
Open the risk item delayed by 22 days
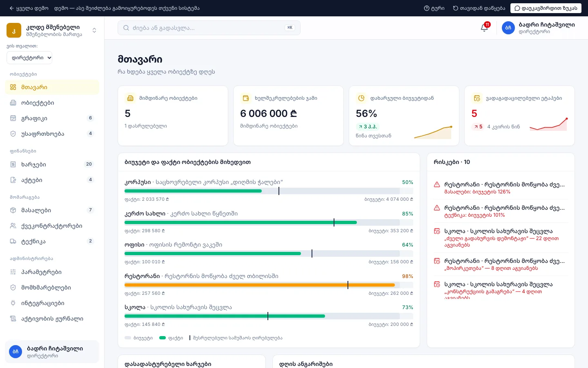[x=501, y=238]
